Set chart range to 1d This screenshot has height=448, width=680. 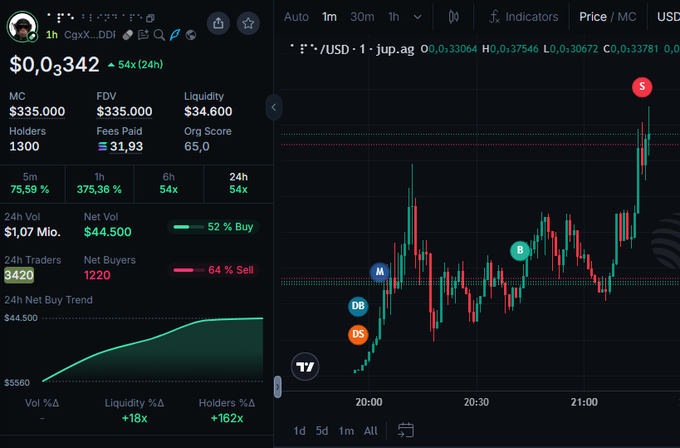[299, 431]
